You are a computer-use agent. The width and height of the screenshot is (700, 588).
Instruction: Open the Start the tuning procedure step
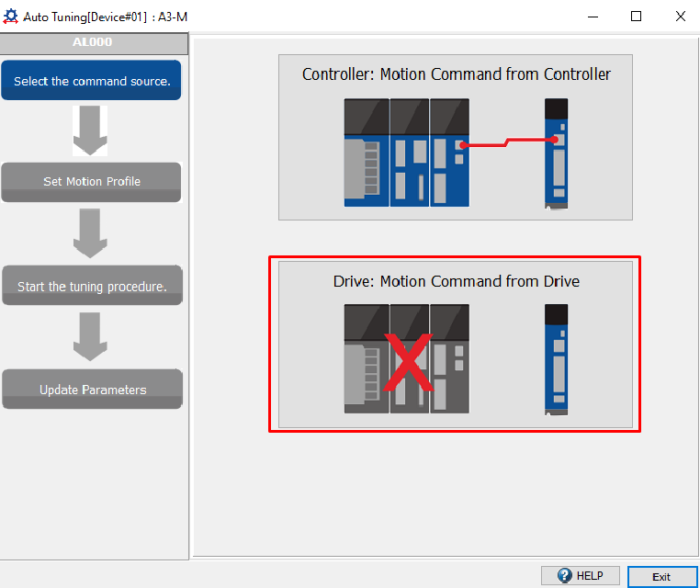92,286
